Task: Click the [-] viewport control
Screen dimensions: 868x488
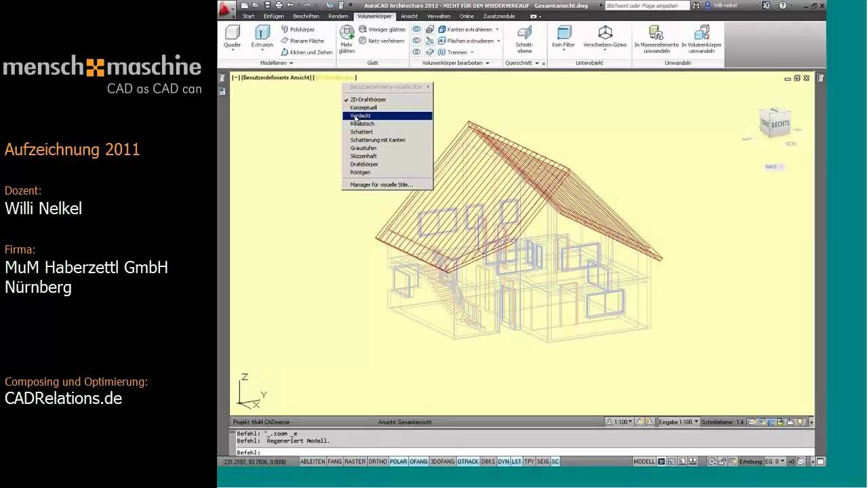Action: [236, 78]
